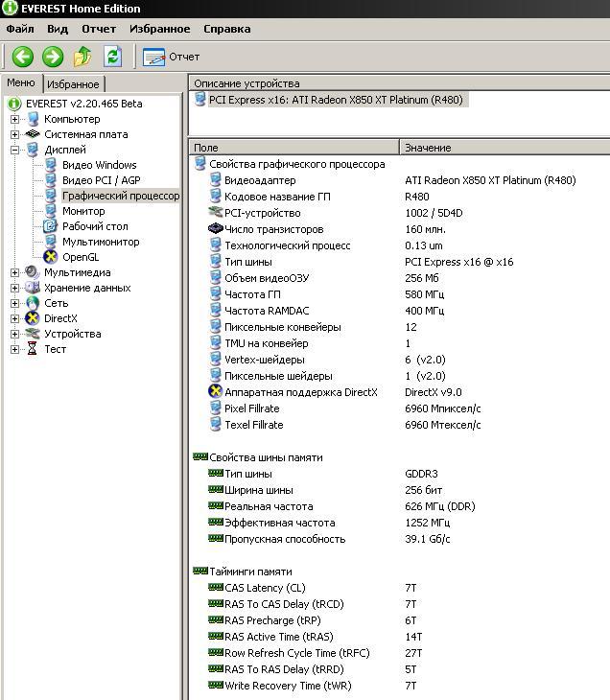Click the Технологический процесс row

pos(399,245)
